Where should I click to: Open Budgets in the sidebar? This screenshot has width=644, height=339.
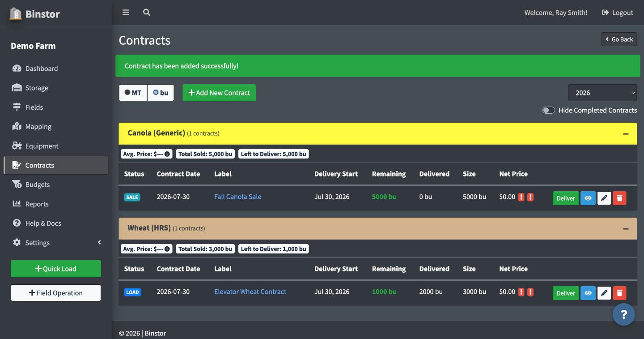click(56, 185)
